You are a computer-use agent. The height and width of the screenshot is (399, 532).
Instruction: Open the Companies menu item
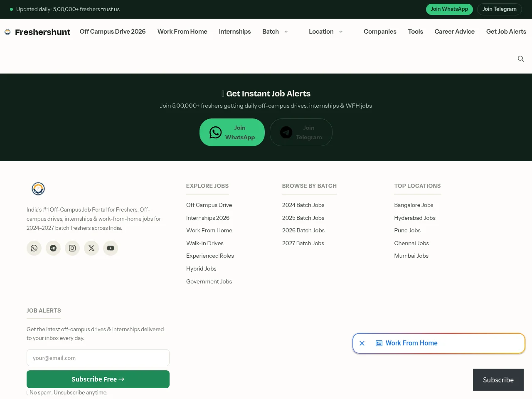[380, 32]
